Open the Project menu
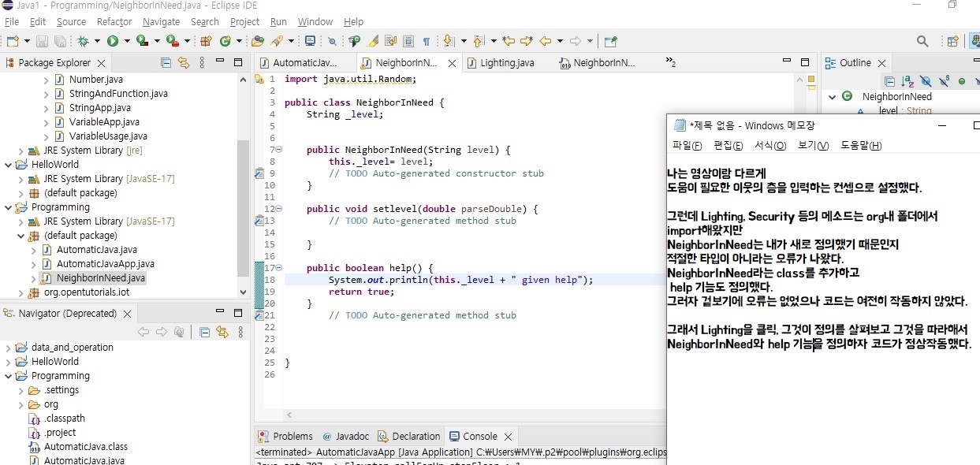 tap(244, 21)
